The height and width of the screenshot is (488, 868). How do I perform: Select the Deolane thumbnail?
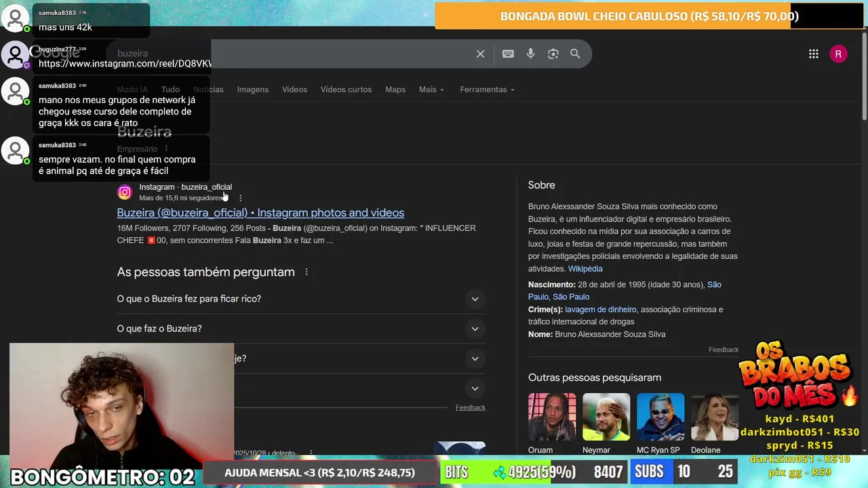(x=715, y=417)
